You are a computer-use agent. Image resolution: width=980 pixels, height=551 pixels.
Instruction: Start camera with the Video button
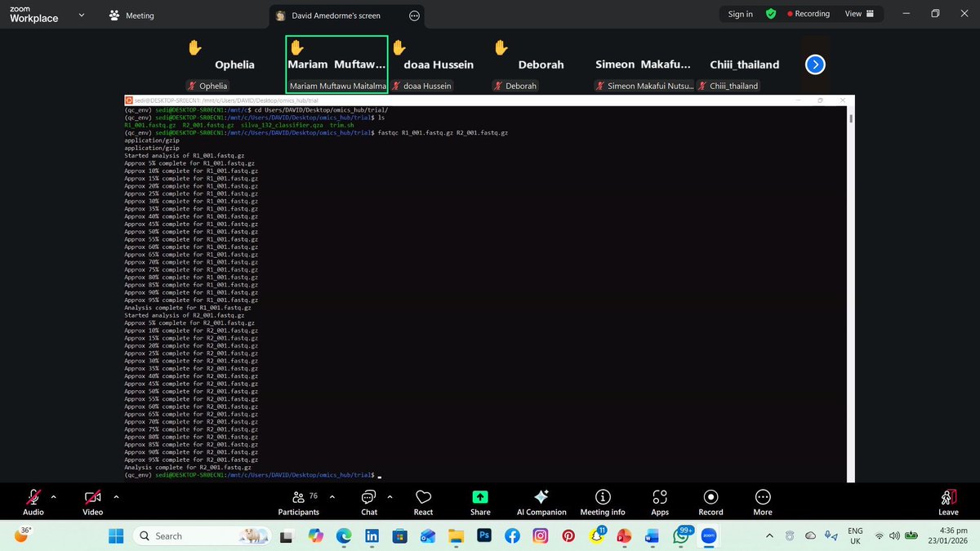tap(93, 502)
